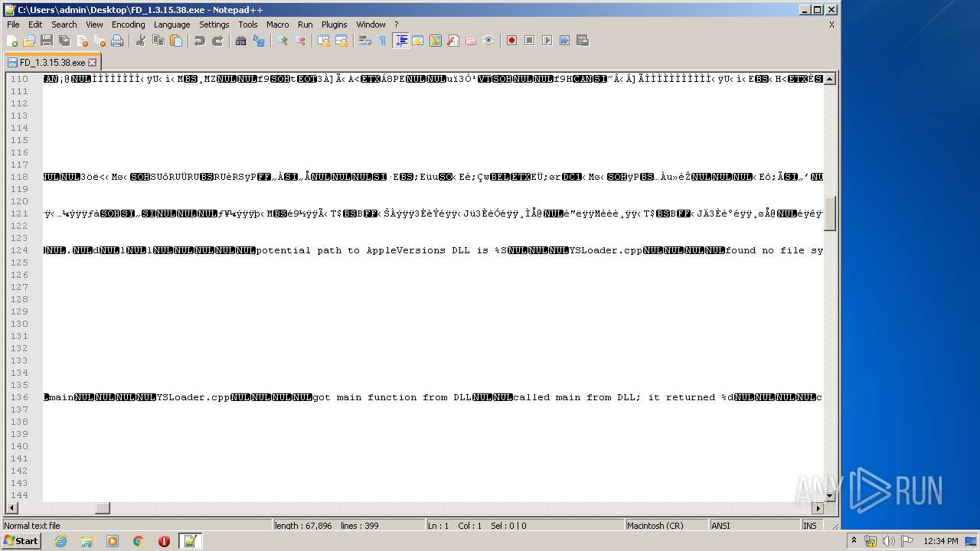Open the Edit menu

pos(35,24)
